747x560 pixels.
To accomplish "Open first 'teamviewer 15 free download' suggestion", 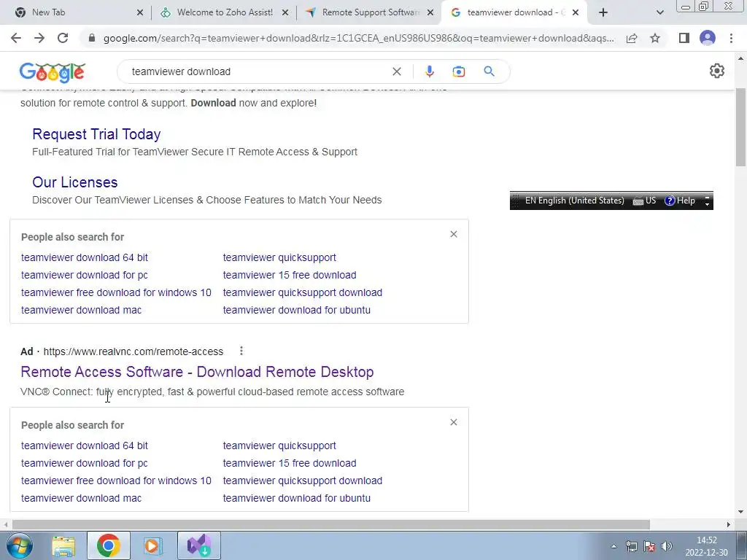I will 290,275.
